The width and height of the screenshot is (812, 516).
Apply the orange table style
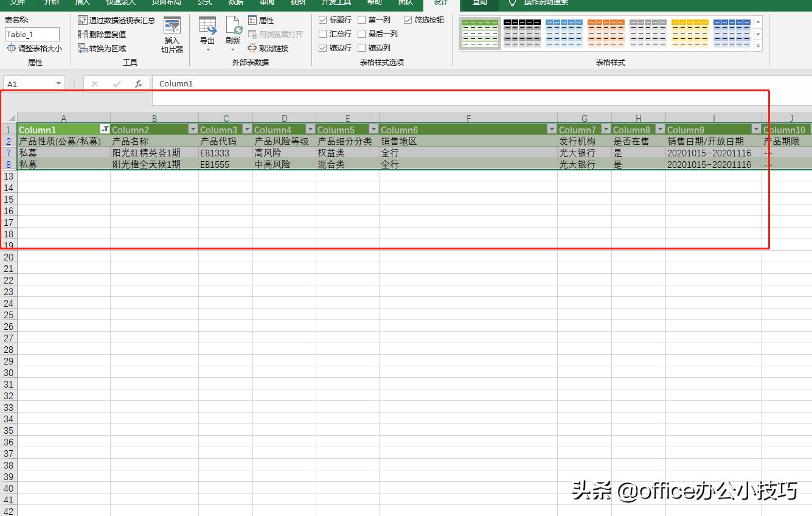click(606, 33)
